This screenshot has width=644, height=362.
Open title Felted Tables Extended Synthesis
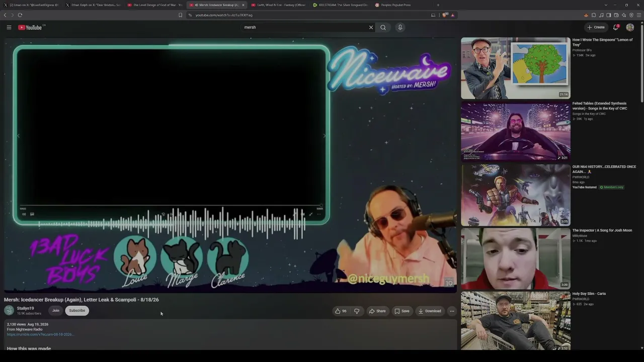pyautogui.click(x=600, y=106)
